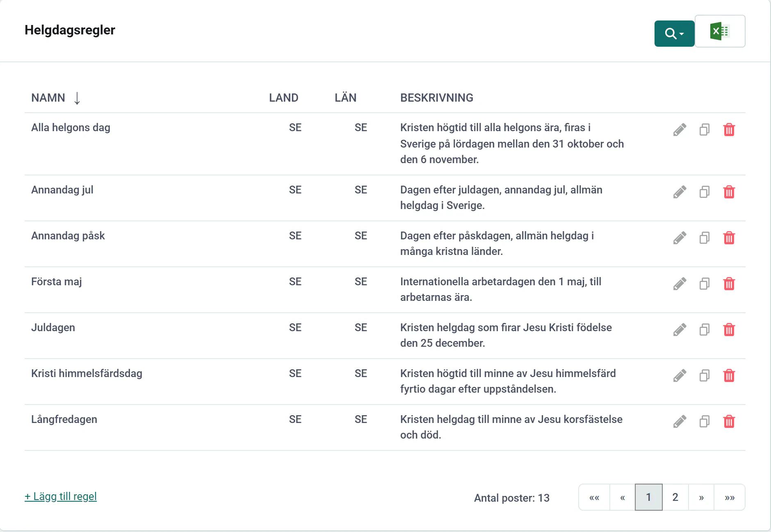The height and width of the screenshot is (532, 771).
Task: Go to the next page
Action: pyautogui.click(x=701, y=498)
